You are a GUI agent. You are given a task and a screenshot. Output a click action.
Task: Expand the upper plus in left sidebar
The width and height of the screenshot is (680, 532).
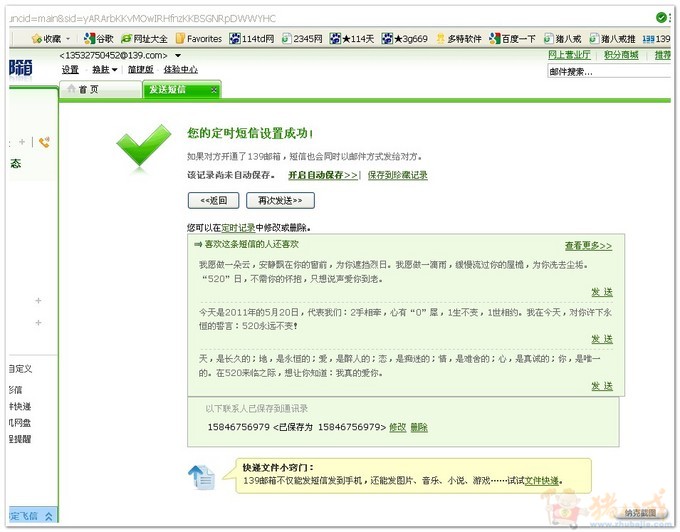pos(38,300)
